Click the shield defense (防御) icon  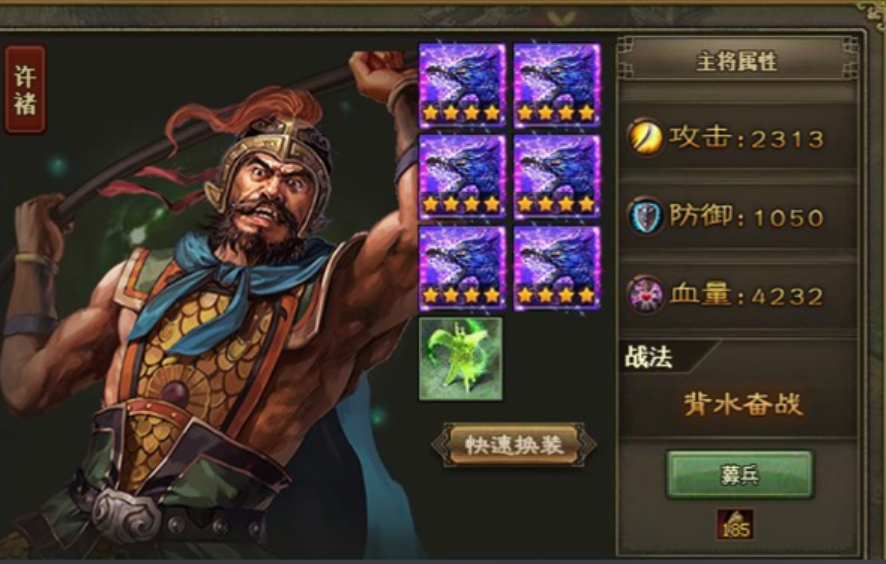coord(645,216)
